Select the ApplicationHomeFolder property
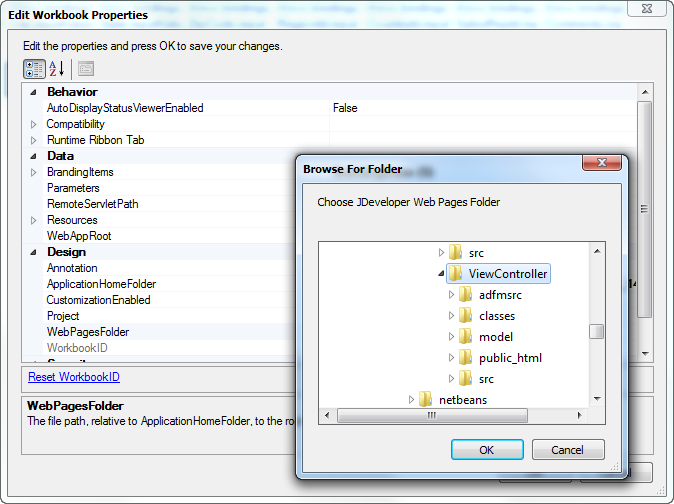 pos(101,284)
